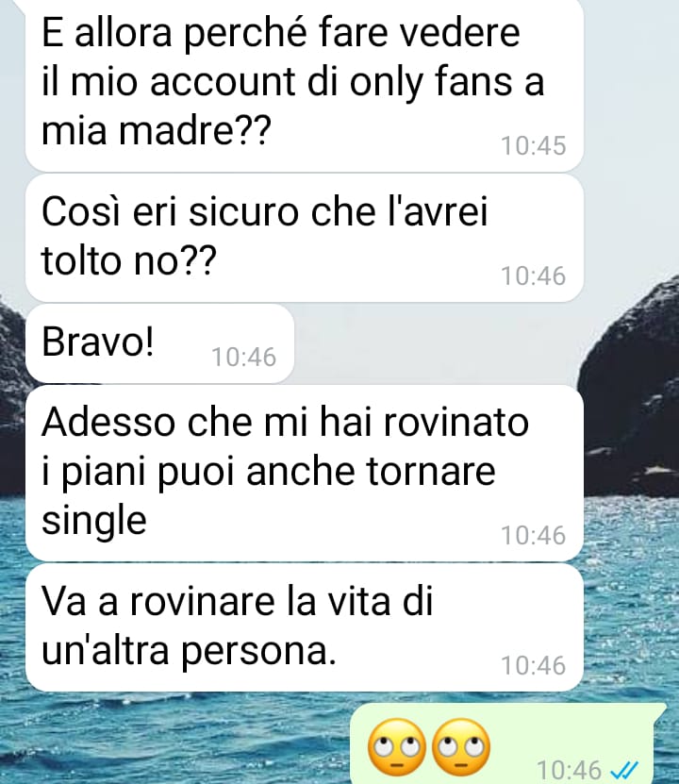Select the 'Va a rovinare la vita' message
Image resolution: width=679 pixels, height=784 pixels.
(304, 627)
